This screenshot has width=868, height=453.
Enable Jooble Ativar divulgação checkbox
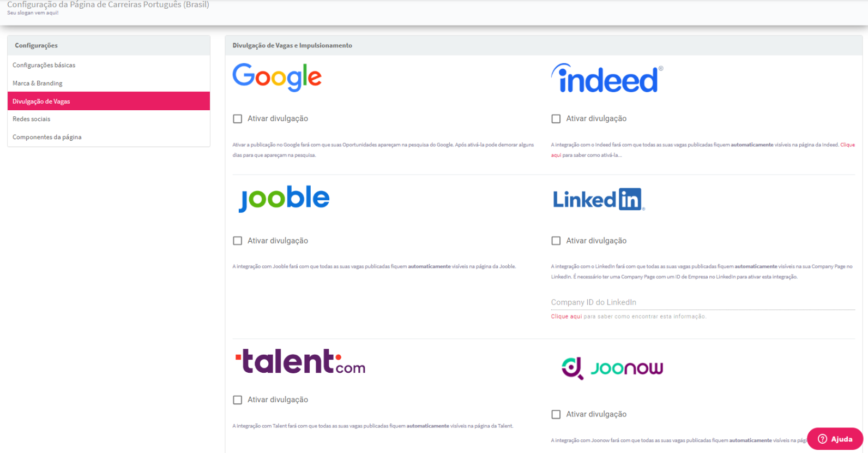point(238,241)
